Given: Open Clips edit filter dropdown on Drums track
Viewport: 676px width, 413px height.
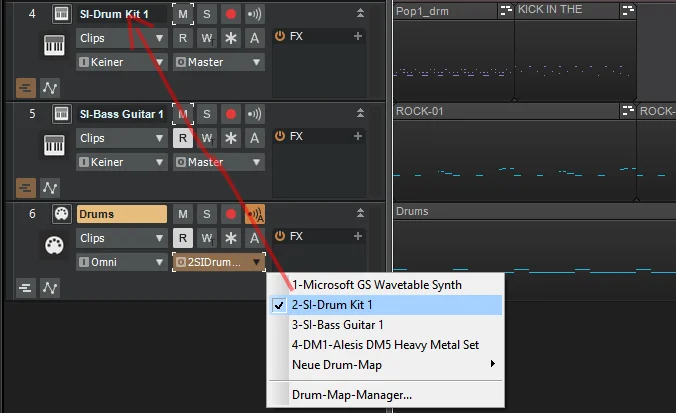Looking at the screenshot, I should (122, 238).
